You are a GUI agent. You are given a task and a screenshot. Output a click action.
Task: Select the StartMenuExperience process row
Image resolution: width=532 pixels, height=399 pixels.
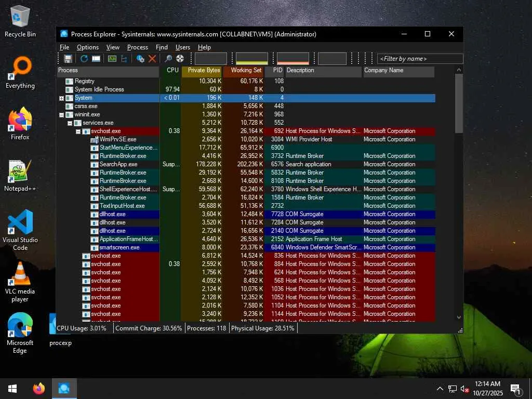[246, 148]
